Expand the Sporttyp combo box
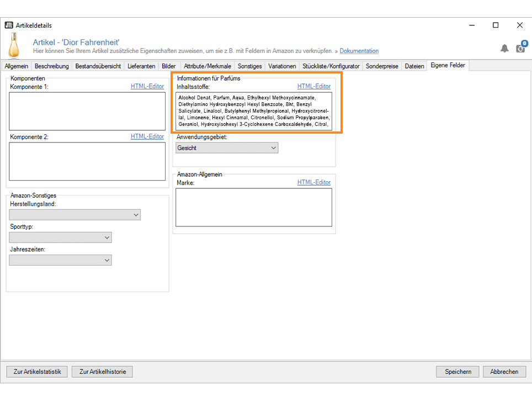Viewport: 532px width, 401px height. coord(60,238)
